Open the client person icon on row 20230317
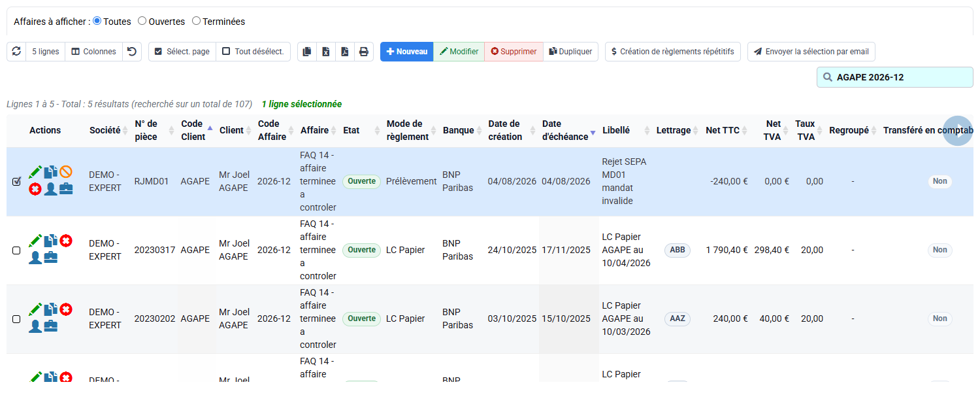This screenshot has height=395, width=980. pos(35,258)
